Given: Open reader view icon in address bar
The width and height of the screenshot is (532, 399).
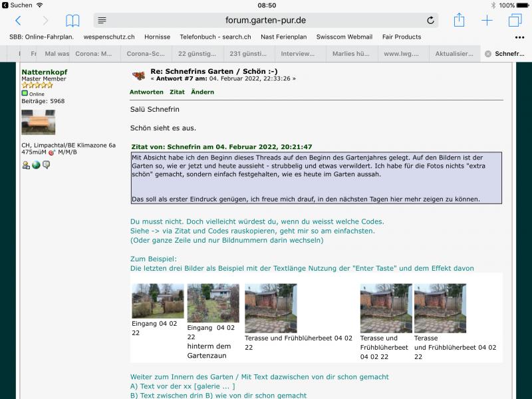Looking at the screenshot, I should (102, 21).
